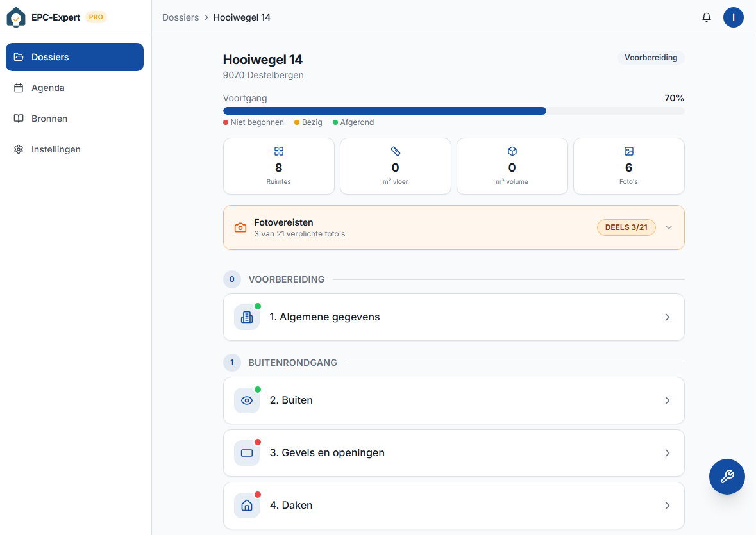
Task: Click the notification bell icon
Action: coord(707,17)
